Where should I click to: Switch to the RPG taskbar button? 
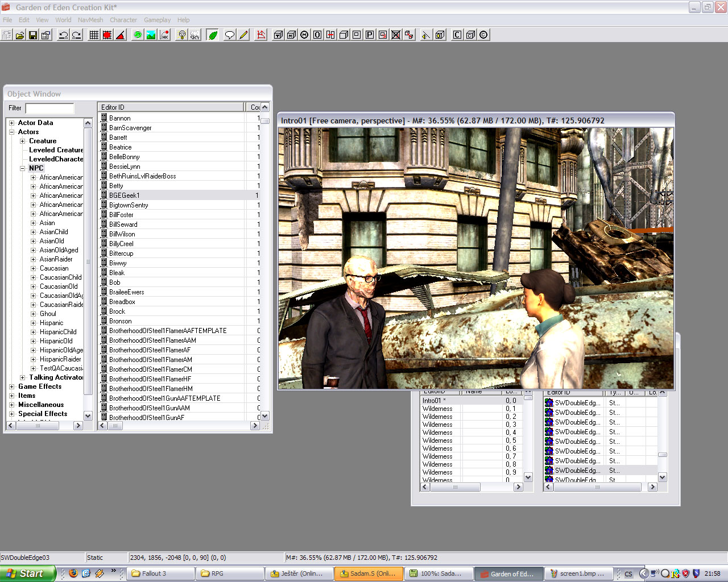pos(230,573)
